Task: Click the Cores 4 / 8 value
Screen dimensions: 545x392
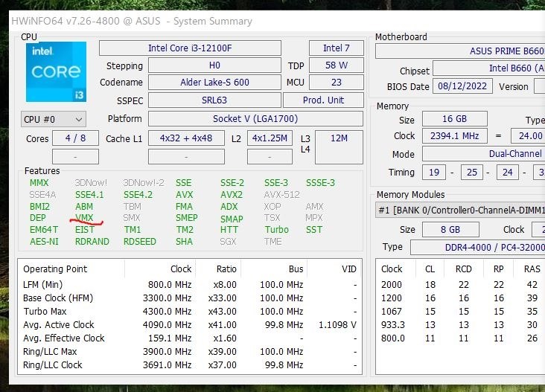Action: pos(75,138)
